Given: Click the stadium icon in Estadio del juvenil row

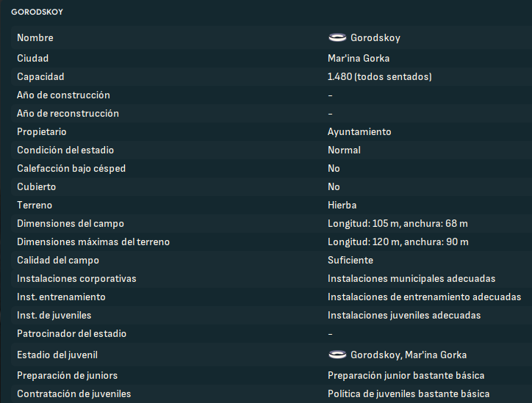Looking at the screenshot, I should [337, 355].
